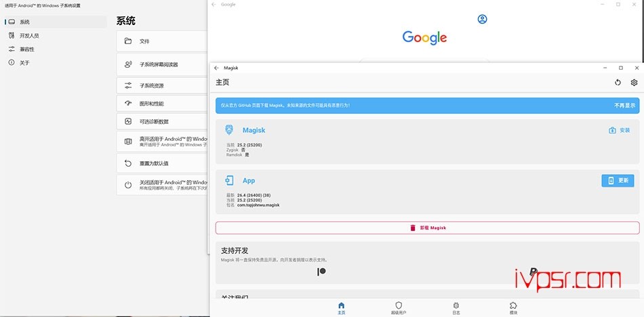Viewport: 644px width, 317px height.
Task: Click the reset arrow icon beside 重置为默认值
Action: point(128,163)
